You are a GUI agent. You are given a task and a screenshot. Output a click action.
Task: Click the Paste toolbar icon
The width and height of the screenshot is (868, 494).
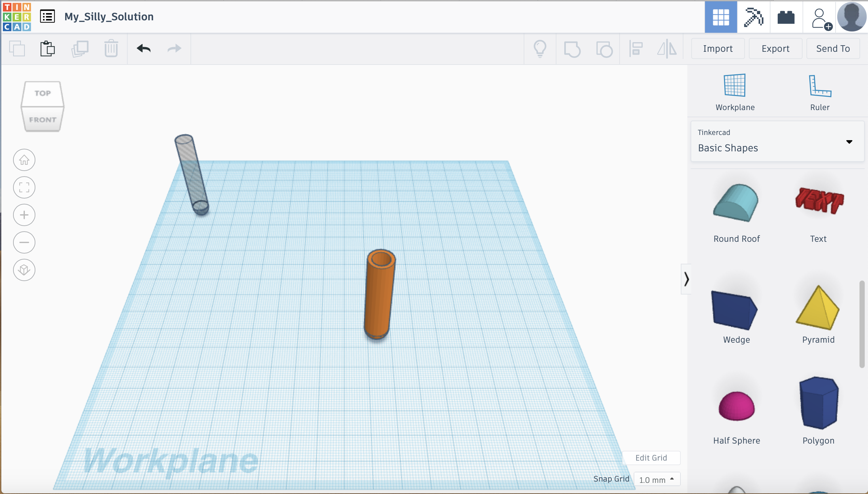point(47,48)
